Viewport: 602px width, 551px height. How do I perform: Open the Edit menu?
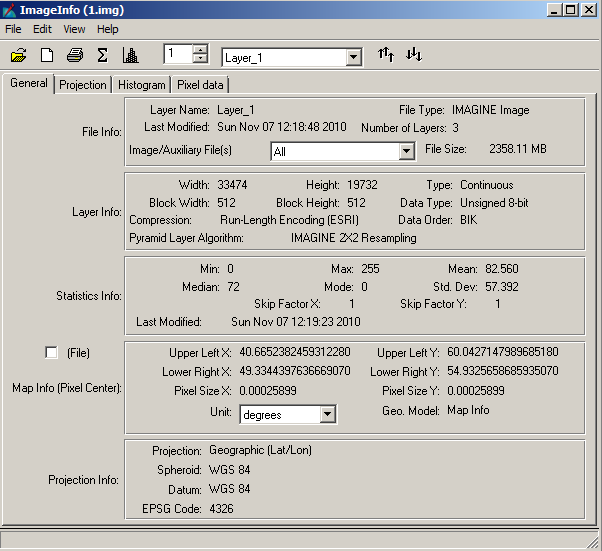pyautogui.click(x=42, y=29)
